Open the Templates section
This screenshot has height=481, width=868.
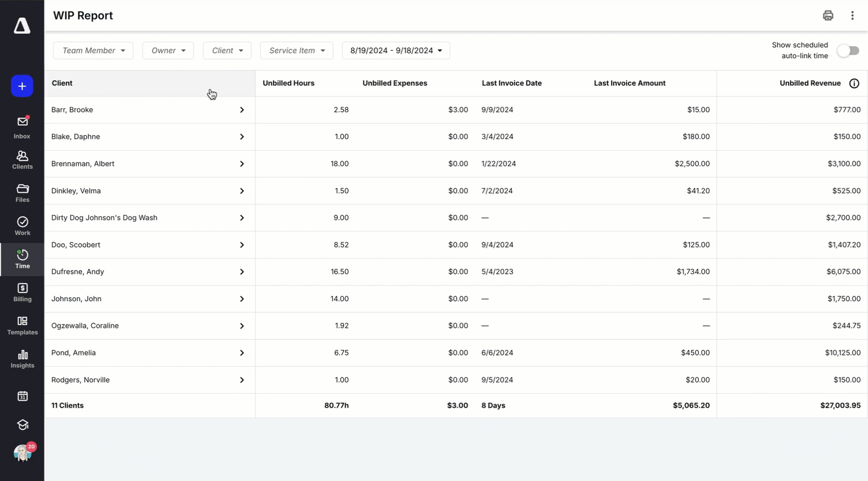tap(22, 325)
